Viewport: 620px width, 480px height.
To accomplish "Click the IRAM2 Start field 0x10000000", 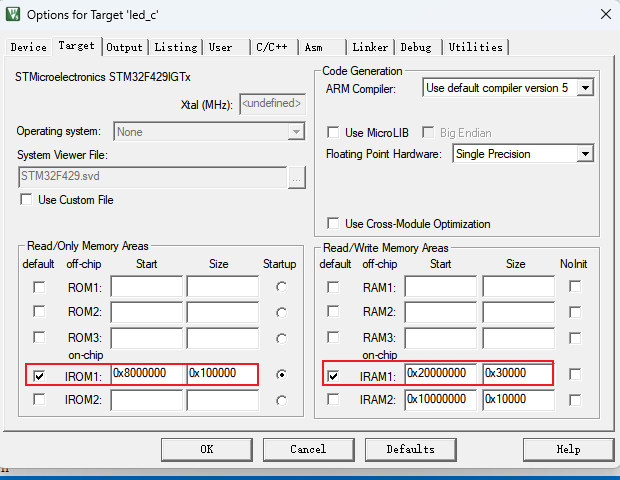I will pyautogui.click(x=440, y=400).
